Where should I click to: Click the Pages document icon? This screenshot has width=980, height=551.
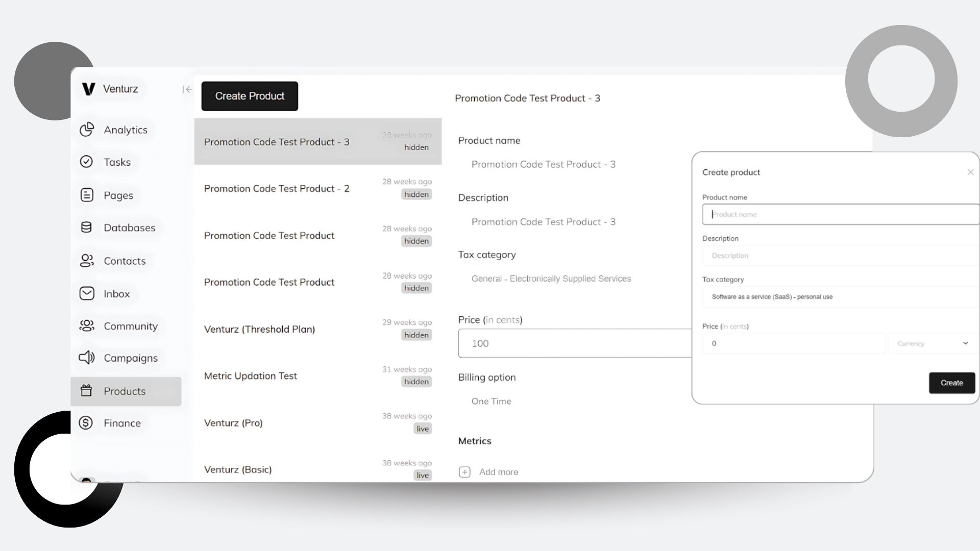click(x=87, y=195)
